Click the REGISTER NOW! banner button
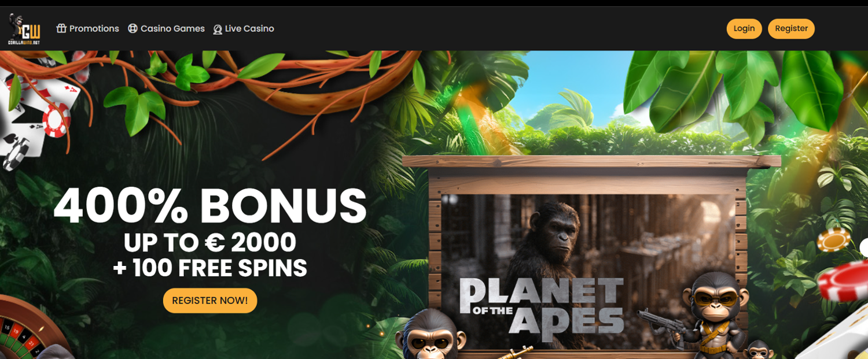 (x=210, y=301)
